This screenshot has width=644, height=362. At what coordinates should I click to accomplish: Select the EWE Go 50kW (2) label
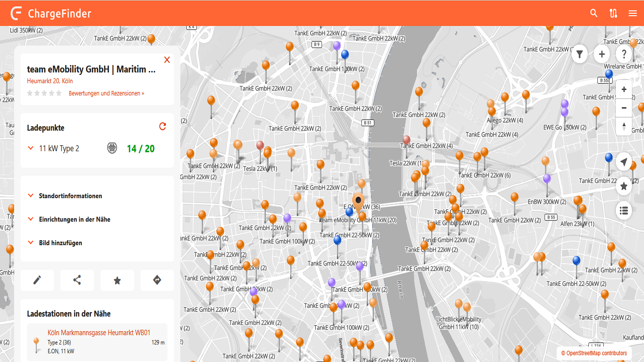[x=565, y=128]
